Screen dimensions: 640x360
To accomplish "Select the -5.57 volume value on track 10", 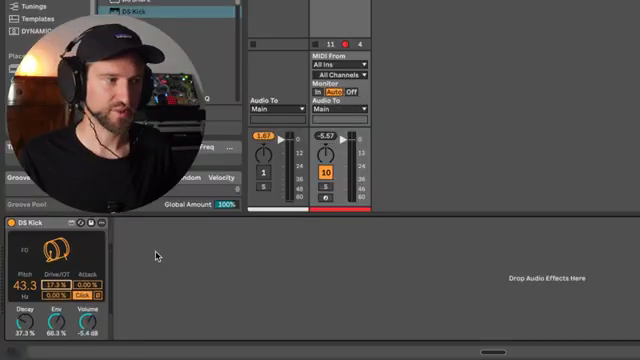I will [326, 136].
